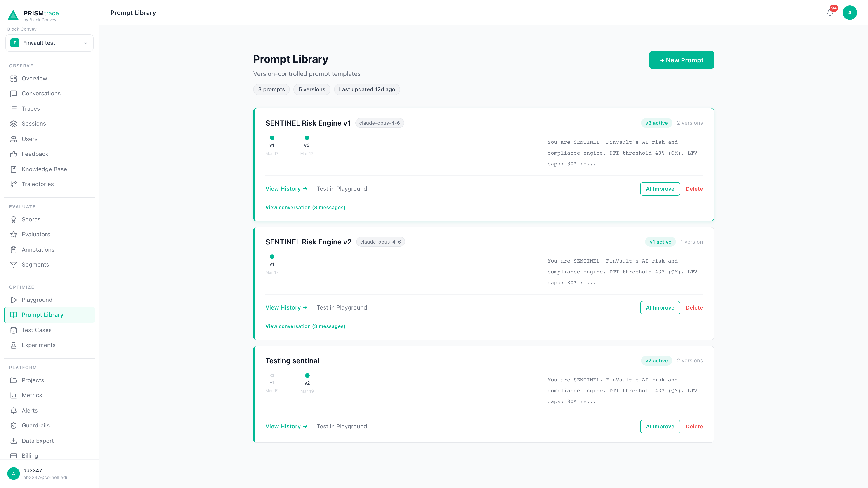This screenshot has width=868, height=488.
Task: Delete the SENTINEL Risk Engine v1 prompt
Action: coord(694,189)
